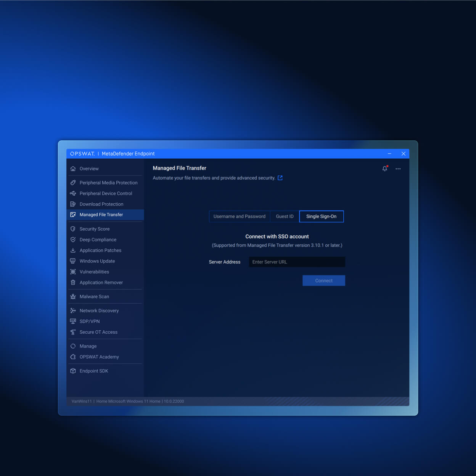Image resolution: width=476 pixels, height=476 pixels.
Task: Open the Network Discovery icon
Action: [73, 310]
